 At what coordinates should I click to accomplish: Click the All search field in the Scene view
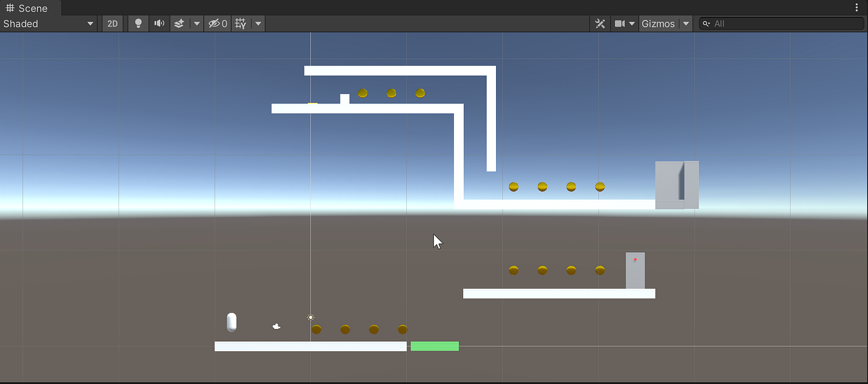click(782, 24)
